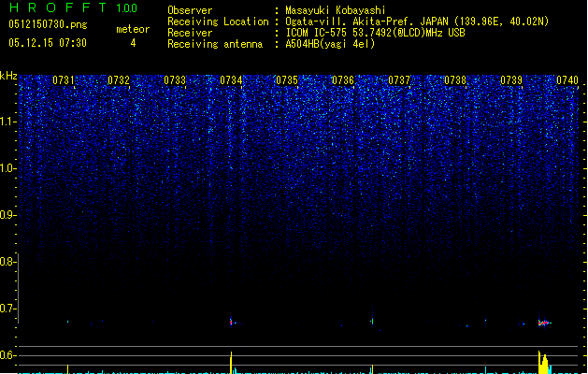
Task: Click the 0738 time marker
Action: [x=455, y=80]
